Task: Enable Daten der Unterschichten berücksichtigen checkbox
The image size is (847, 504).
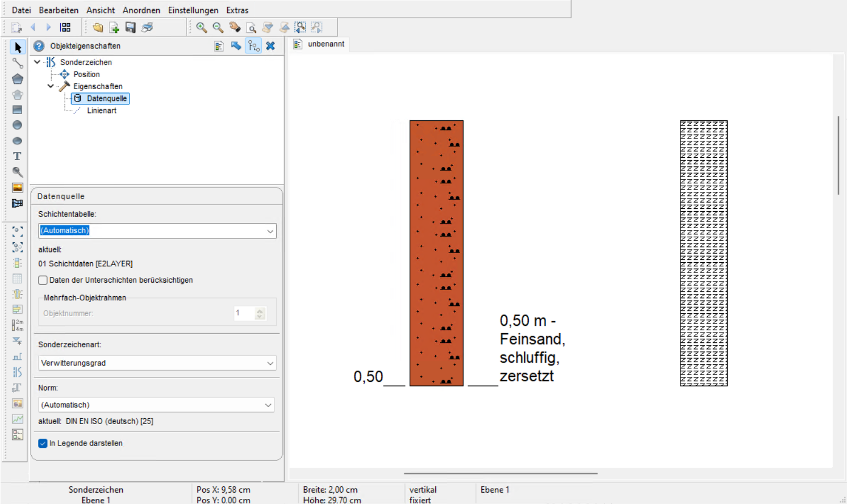Action: 43,280
